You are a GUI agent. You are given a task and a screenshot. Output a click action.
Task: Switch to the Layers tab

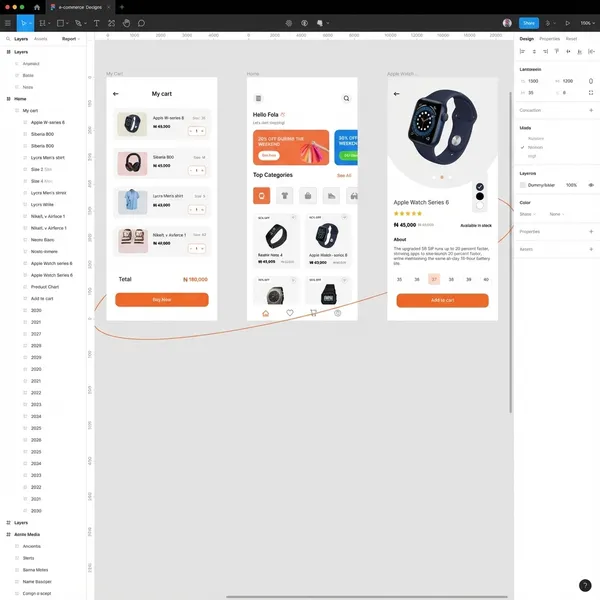pos(21,39)
